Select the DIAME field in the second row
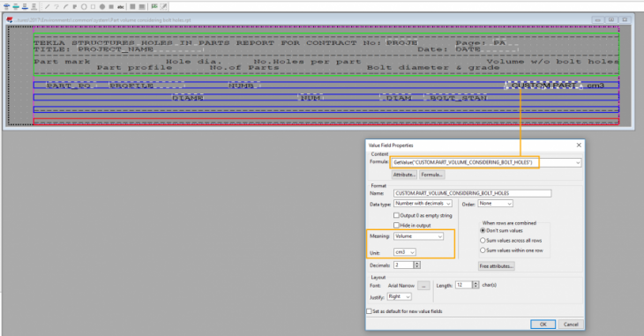Image resolution: width=644 pixels, height=336 pixels. click(187, 98)
